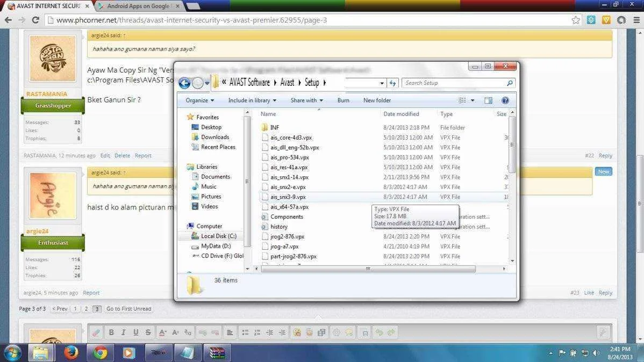This screenshot has height=362, width=644.
Task: Expand the change view options arrow
Action: click(473, 100)
